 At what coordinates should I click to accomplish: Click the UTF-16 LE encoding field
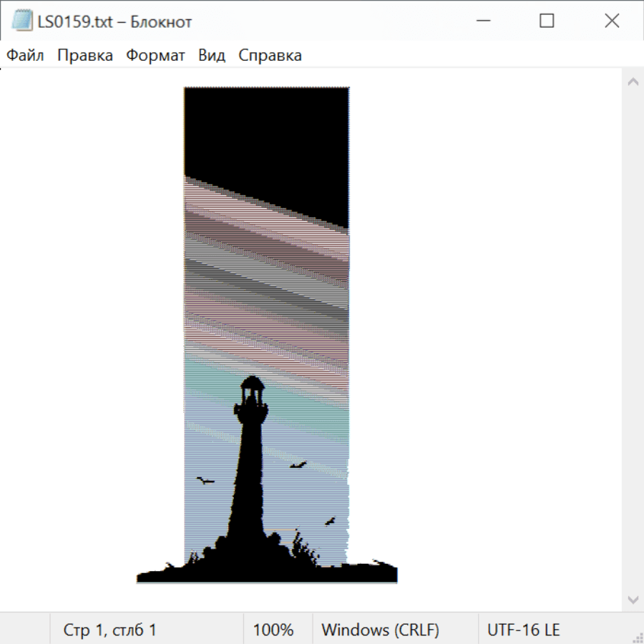pyautogui.click(x=523, y=630)
